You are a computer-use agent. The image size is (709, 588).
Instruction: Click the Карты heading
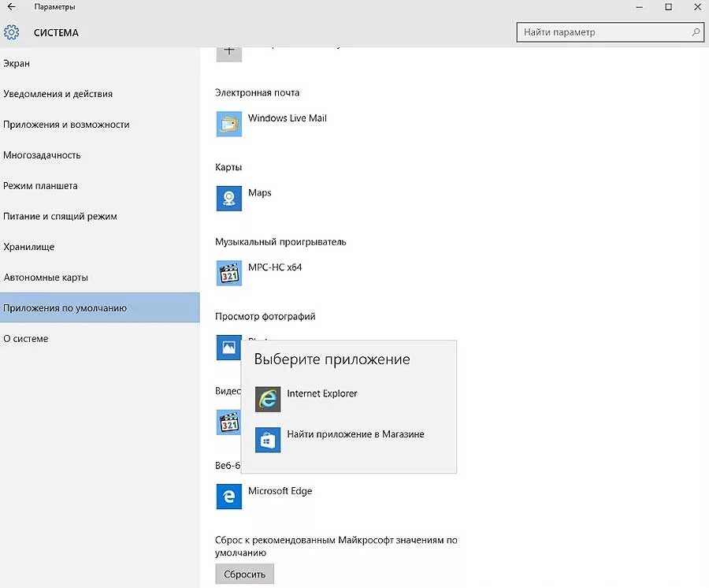[x=228, y=167]
